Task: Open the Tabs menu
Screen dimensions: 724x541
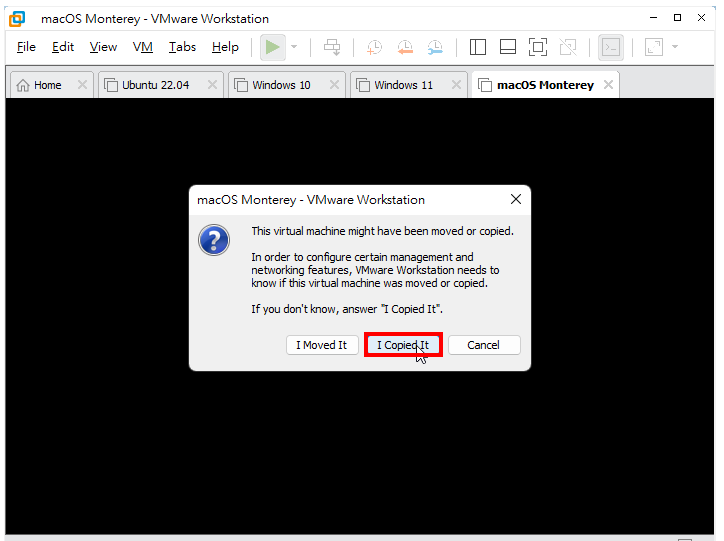Action: point(182,47)
